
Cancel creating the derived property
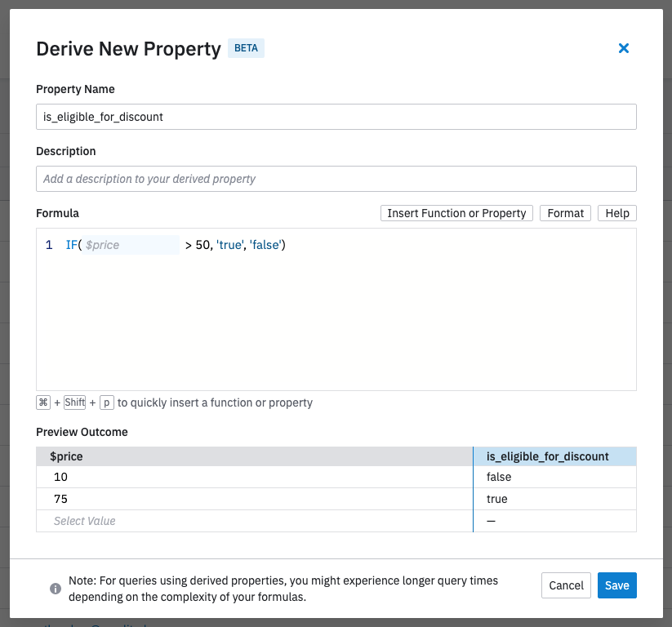tap(566, 585)
